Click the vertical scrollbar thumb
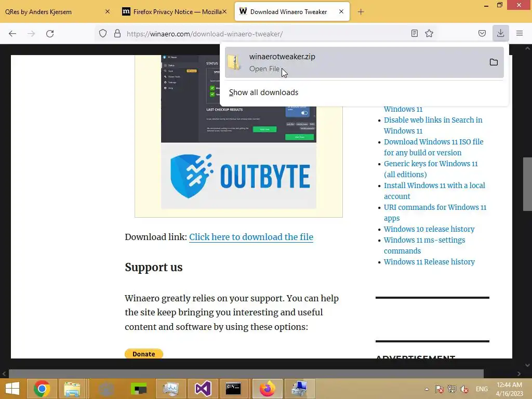 pyautogui.click(x=527, y=184)
